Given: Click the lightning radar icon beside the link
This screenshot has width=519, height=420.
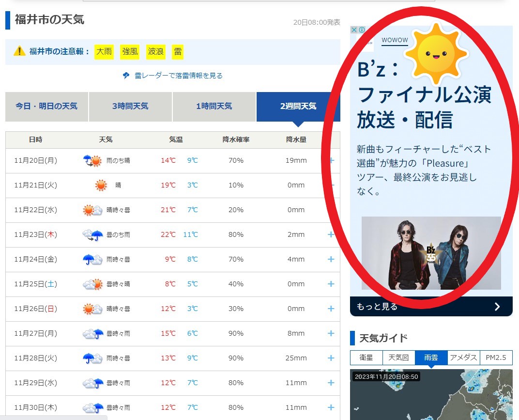Looking at the screenshot, I should point(126,76).
